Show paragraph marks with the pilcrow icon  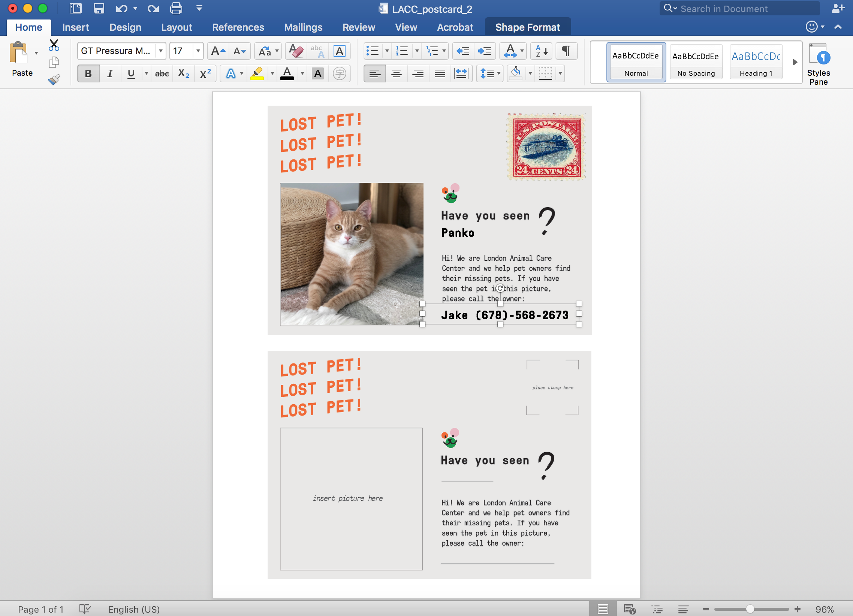(x=566, y=51)
